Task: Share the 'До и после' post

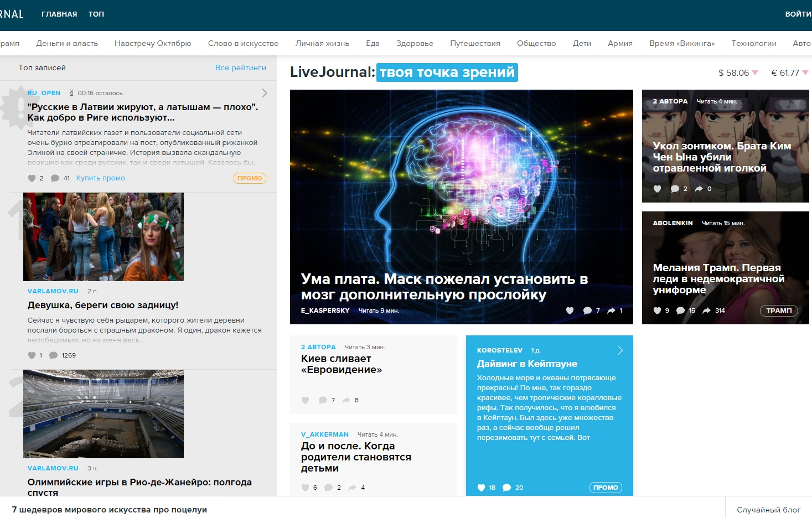Action: (x=352, y=488)
